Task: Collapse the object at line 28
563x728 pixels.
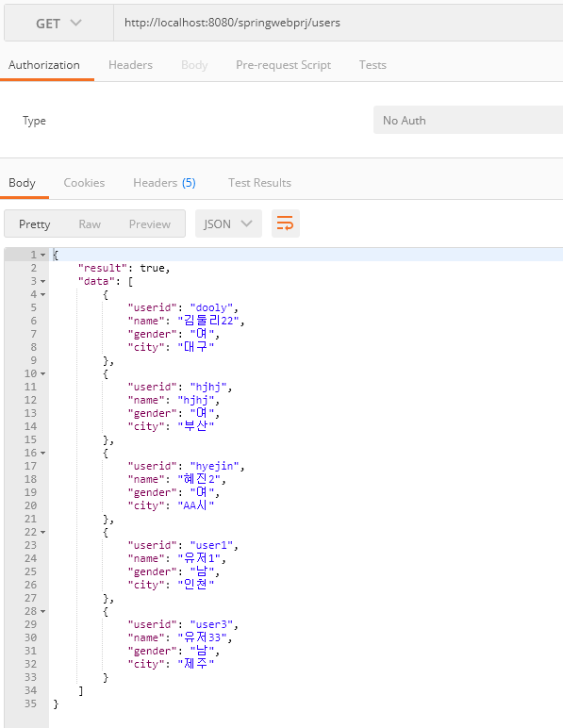Action: (42, 611)
